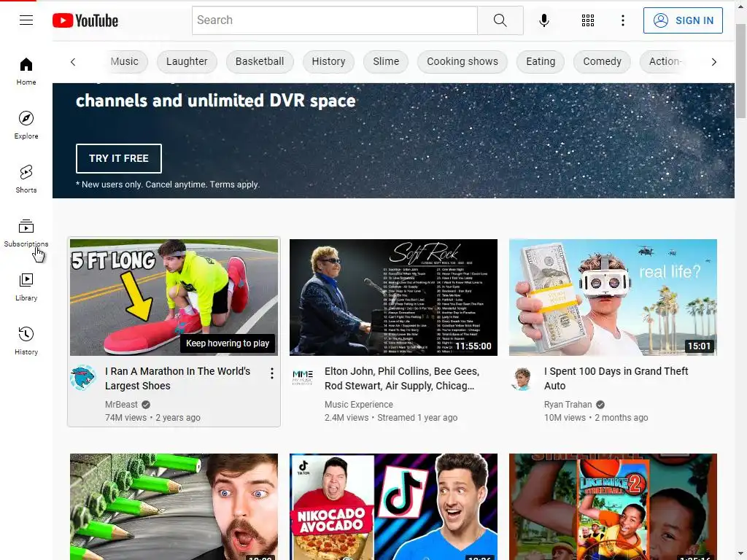The width and height of the screenshot is (747, 560).
Task: Select the Music chip
Action: 125,62
